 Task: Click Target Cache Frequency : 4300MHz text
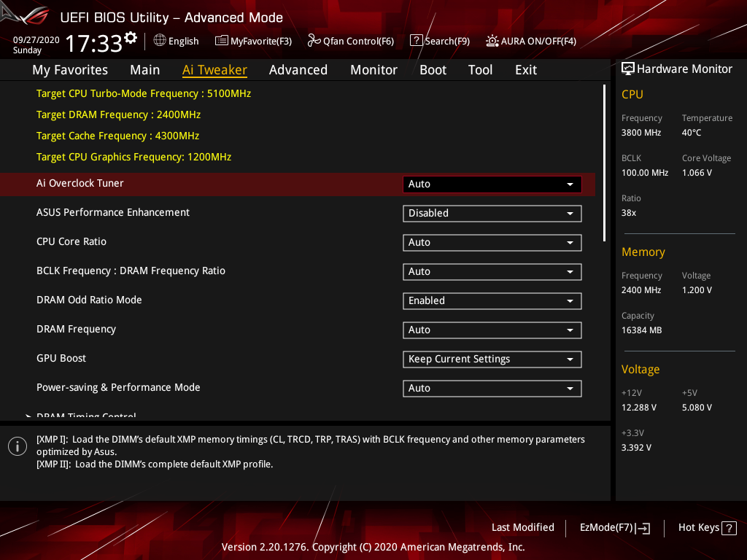click(x=117, y=136)
